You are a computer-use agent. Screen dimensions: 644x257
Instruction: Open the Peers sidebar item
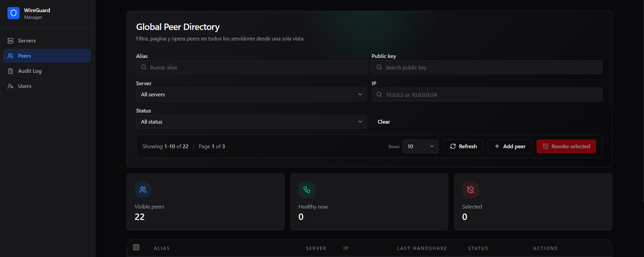(x=47, y=56)
